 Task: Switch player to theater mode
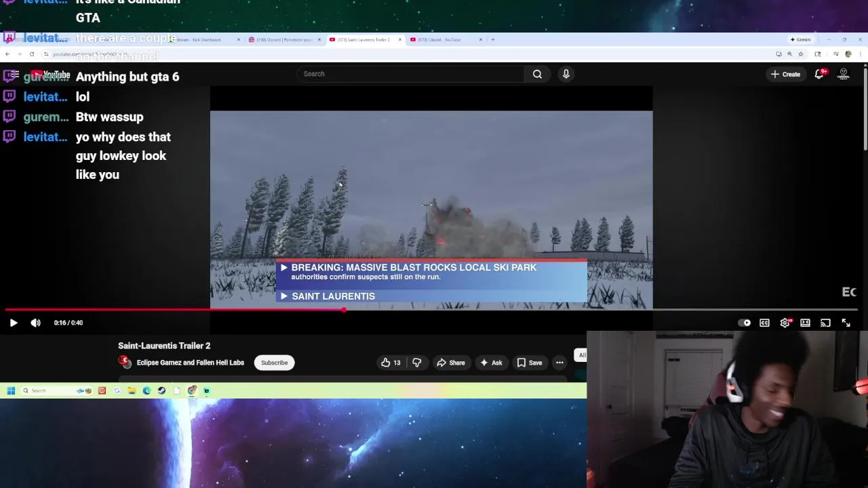point(805,323)
